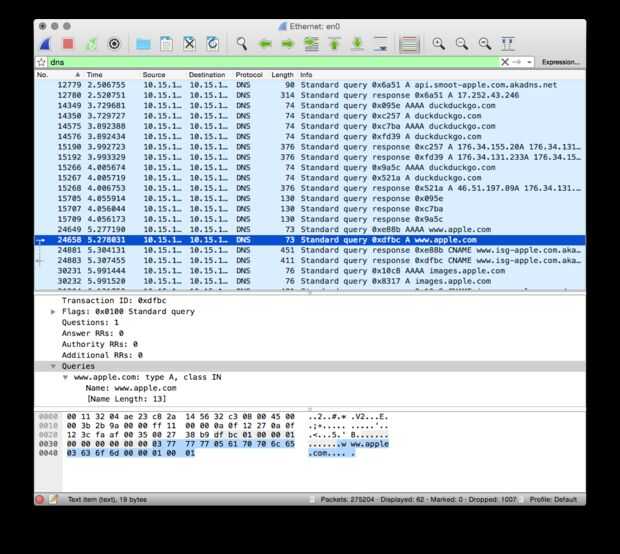Click the shark fin start capture icon

pos(45,43)
